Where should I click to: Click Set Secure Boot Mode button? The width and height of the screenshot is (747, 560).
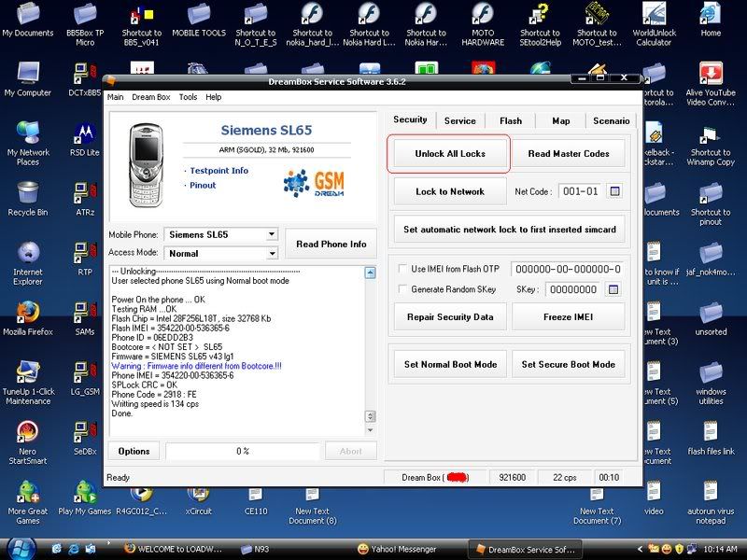point(568,364)
